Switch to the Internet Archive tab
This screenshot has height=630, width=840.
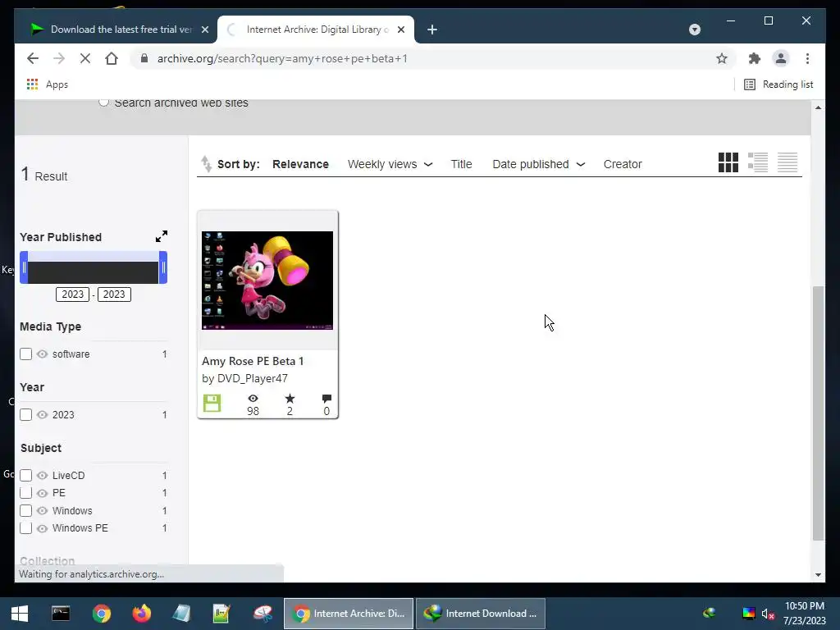coord(315,30)
